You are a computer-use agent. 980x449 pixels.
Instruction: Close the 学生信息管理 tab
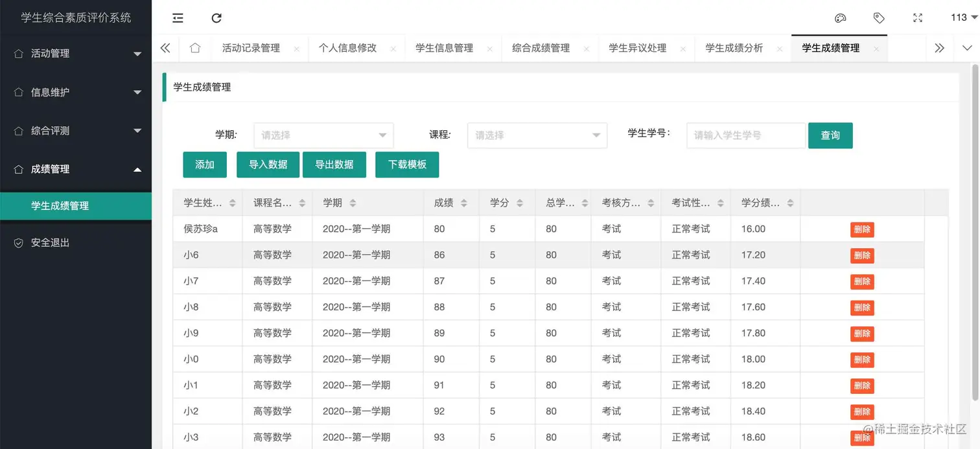489,49
